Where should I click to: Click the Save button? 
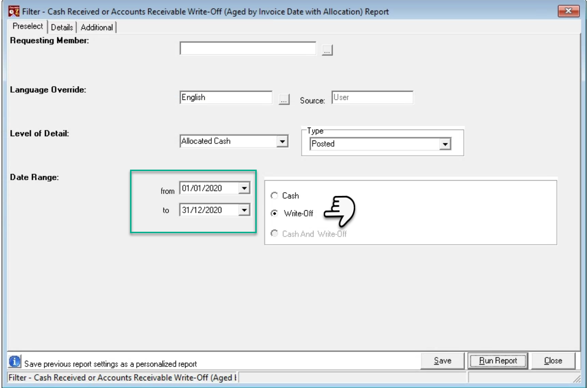(443, 361)
